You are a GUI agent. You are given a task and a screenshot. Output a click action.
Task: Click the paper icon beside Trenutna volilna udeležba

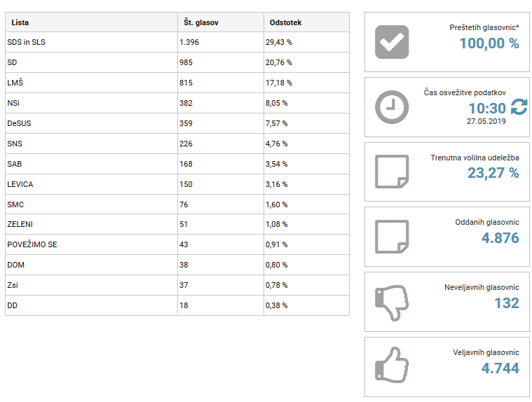coord(392,172)
